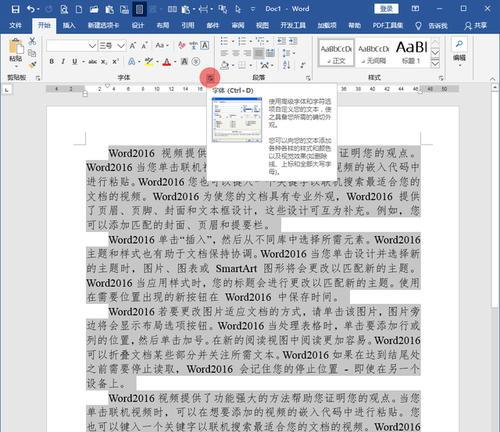Image resolution: width=500 pixels, height=432 pixels.
Task: Shrink font size with the smaller A icon
Action: point(145,45)
